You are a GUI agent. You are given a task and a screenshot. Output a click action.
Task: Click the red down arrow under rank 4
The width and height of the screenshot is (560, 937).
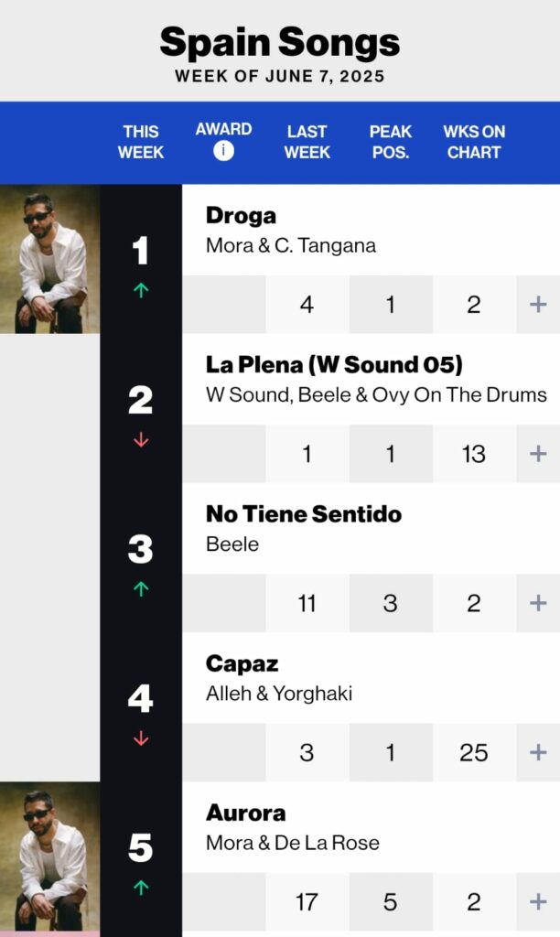[141, 738]
